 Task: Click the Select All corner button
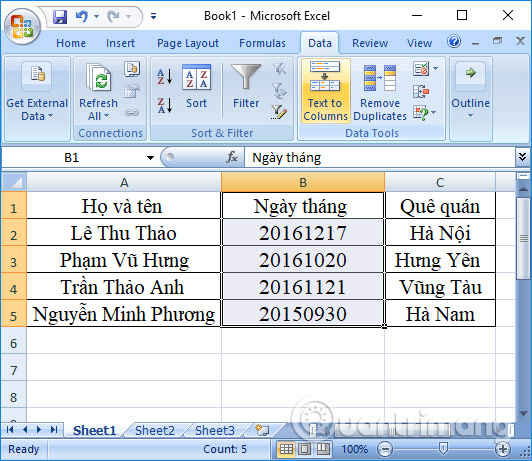[x=14, y=182]
